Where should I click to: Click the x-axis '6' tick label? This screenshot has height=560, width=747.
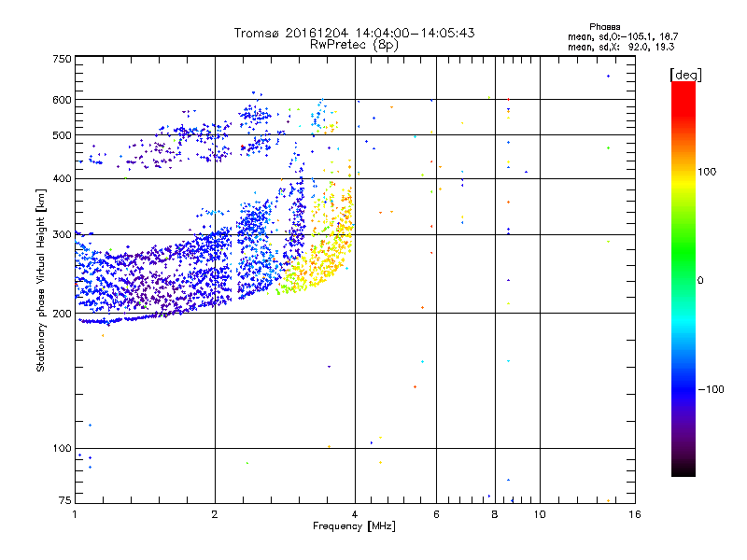tap(436, 514)
